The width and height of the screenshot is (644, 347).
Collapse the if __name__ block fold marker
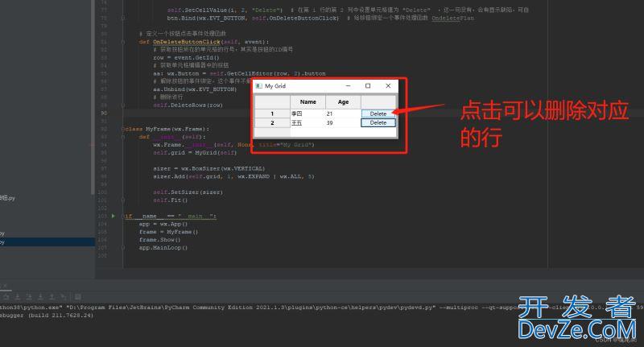click(123, 216)
